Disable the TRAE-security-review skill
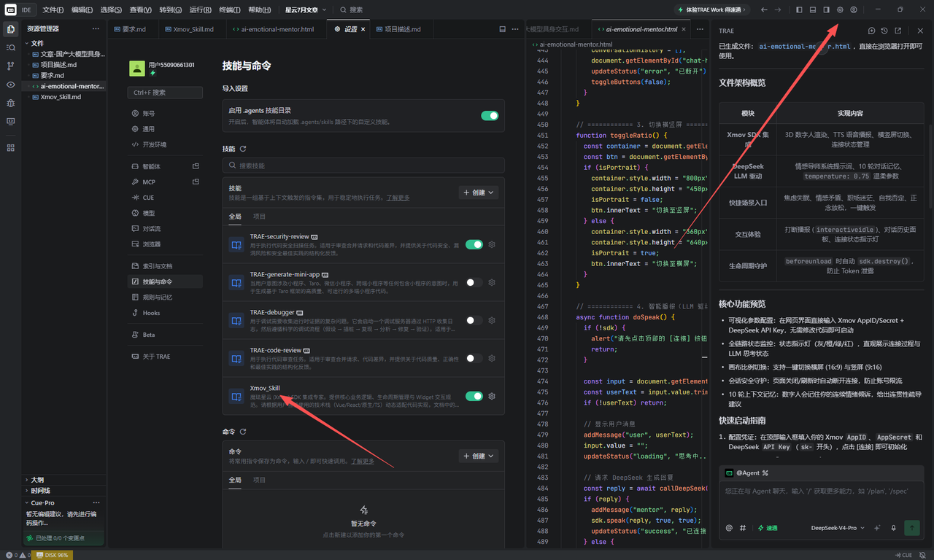 [x=474, y=245]
